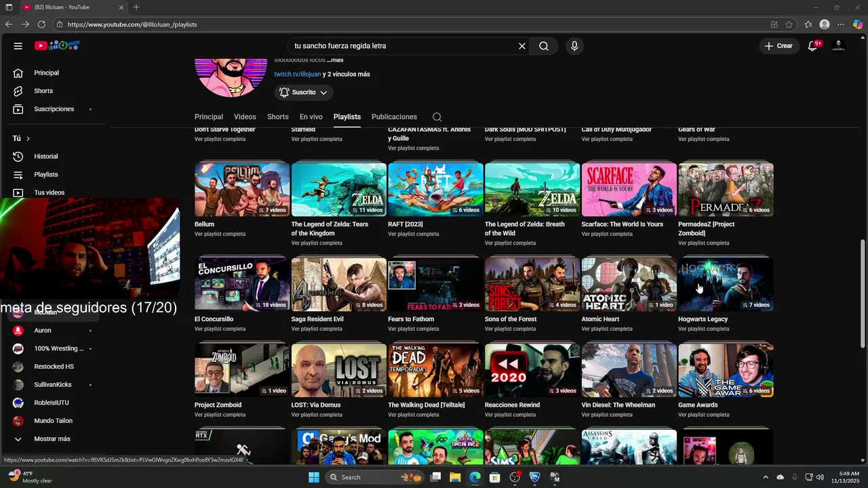Open Sons of the Forest playlist title
The width and height of the screenshot is (868, 488).
[511, 319]
